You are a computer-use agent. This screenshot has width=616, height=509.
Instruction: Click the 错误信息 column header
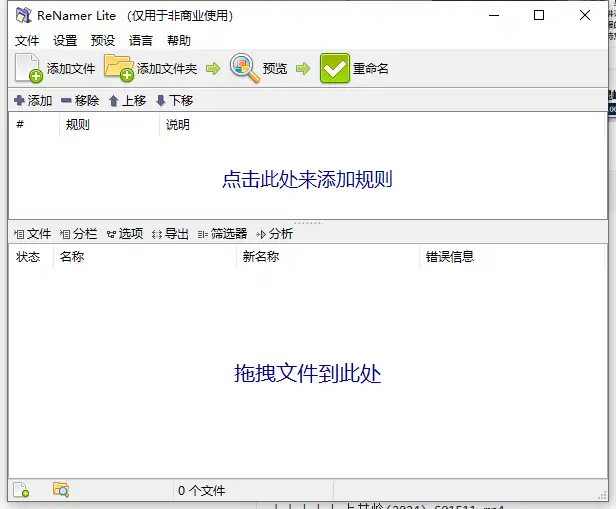point(512,256)
